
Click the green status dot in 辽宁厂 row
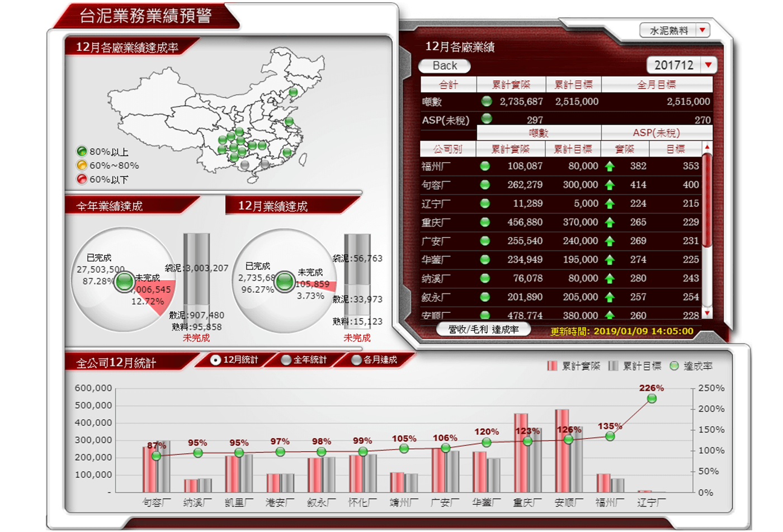pos(485,203)
